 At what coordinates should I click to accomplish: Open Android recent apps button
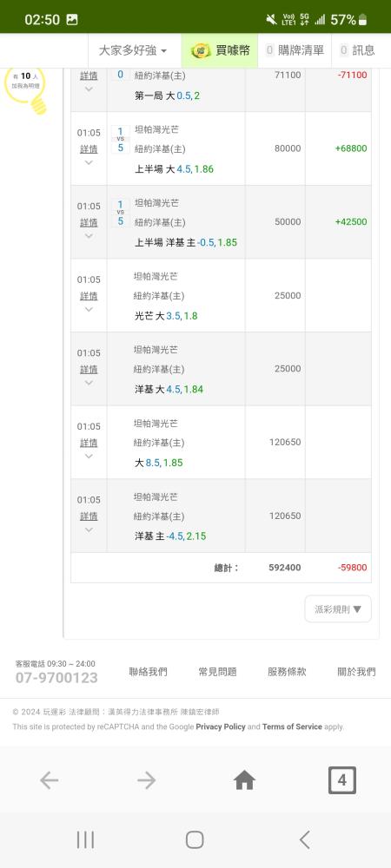pos(85,839)
